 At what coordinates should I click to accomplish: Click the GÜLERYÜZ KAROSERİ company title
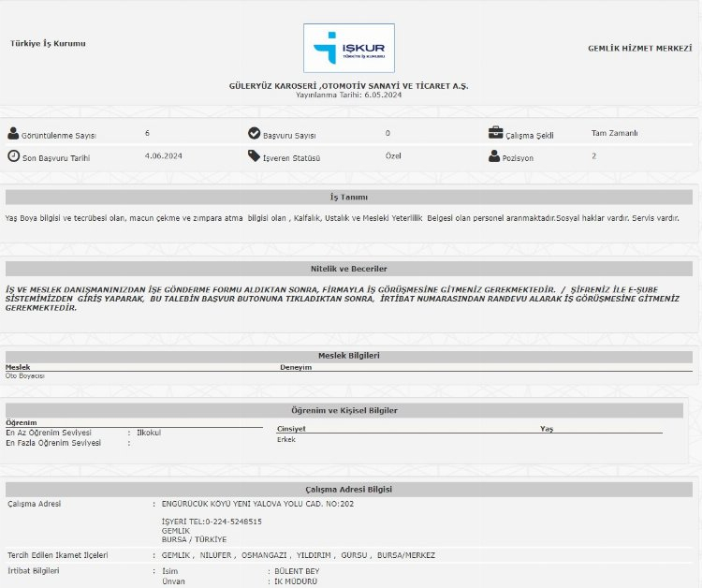point(348,86)
